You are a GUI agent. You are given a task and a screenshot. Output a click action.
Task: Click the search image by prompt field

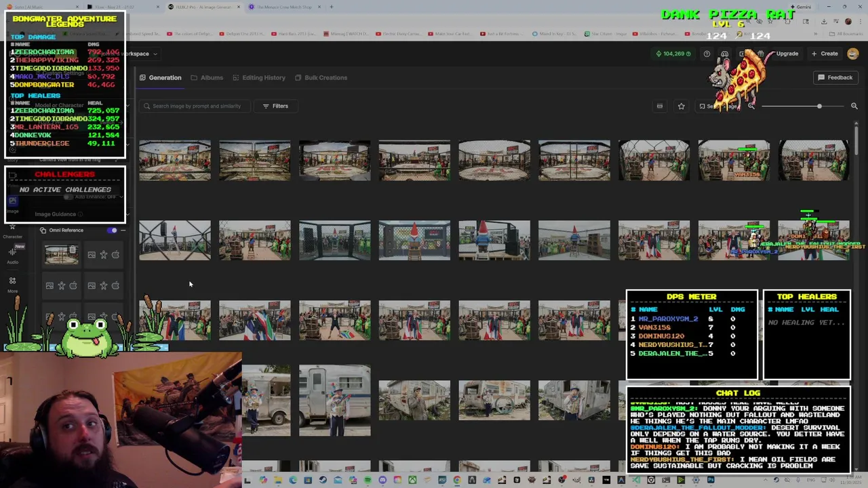click(x=195, y=106)
